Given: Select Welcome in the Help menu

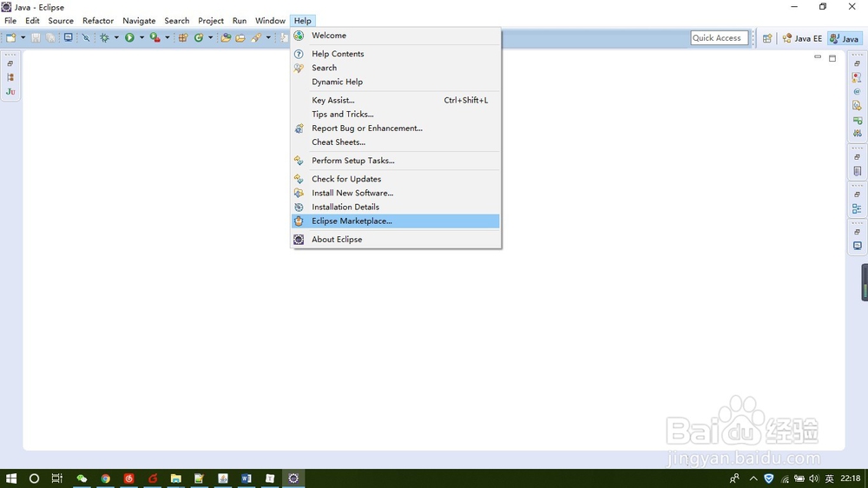Looking at the screenshot, I should (396, 36).
